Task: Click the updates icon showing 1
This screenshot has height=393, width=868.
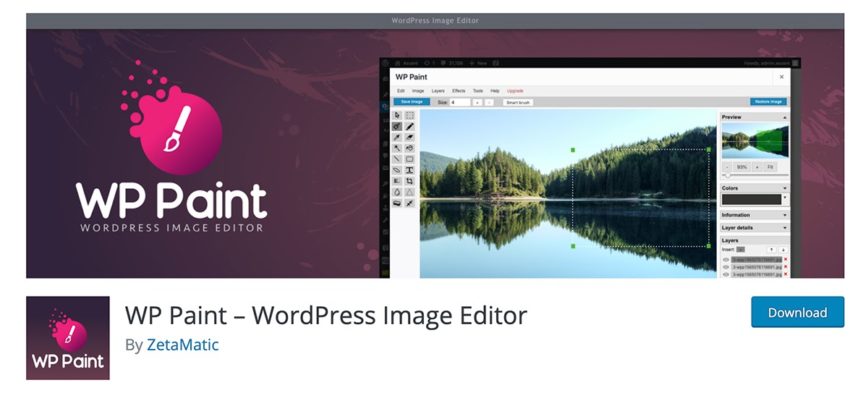Action: click(x=430, y=63)
